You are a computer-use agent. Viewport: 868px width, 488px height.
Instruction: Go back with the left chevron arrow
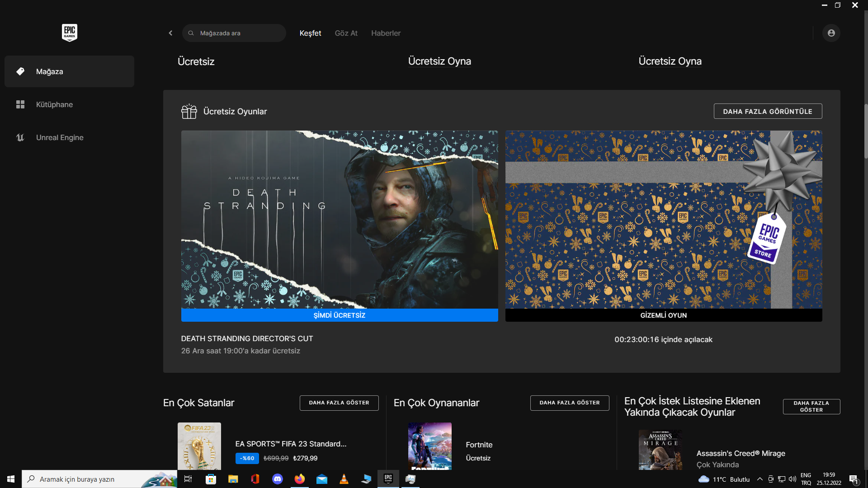pos(170,33)
